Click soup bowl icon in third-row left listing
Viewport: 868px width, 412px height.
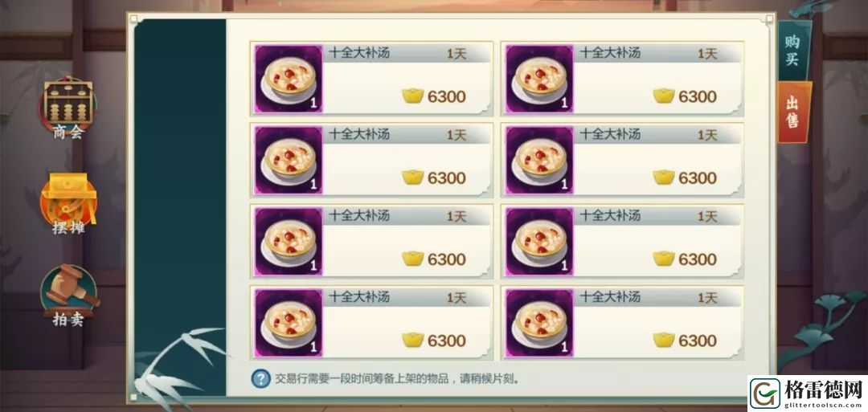pyautogui.click(x=289, y=242)
